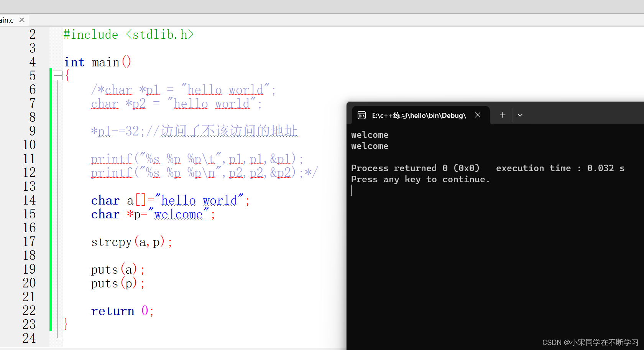Viewport: 644px width, 350px height.
Task: Select the E:\c++ terminal tab title
Action: click(x=419, y=116)
